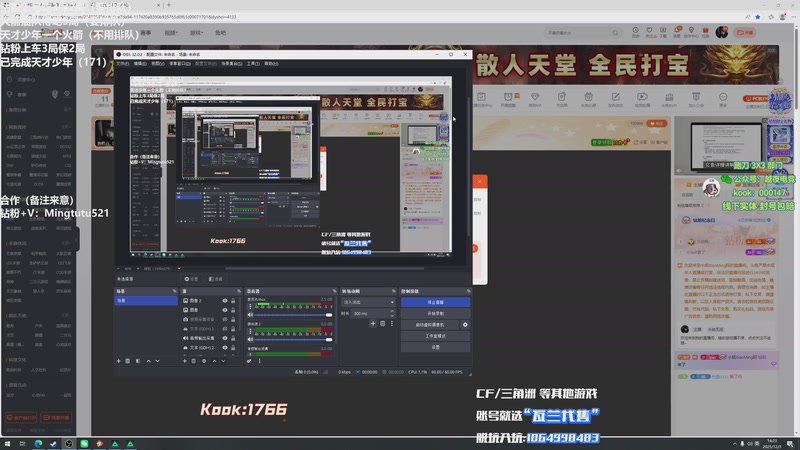Select the highlighted scene in Scenes list

click(x=146, y=301)
